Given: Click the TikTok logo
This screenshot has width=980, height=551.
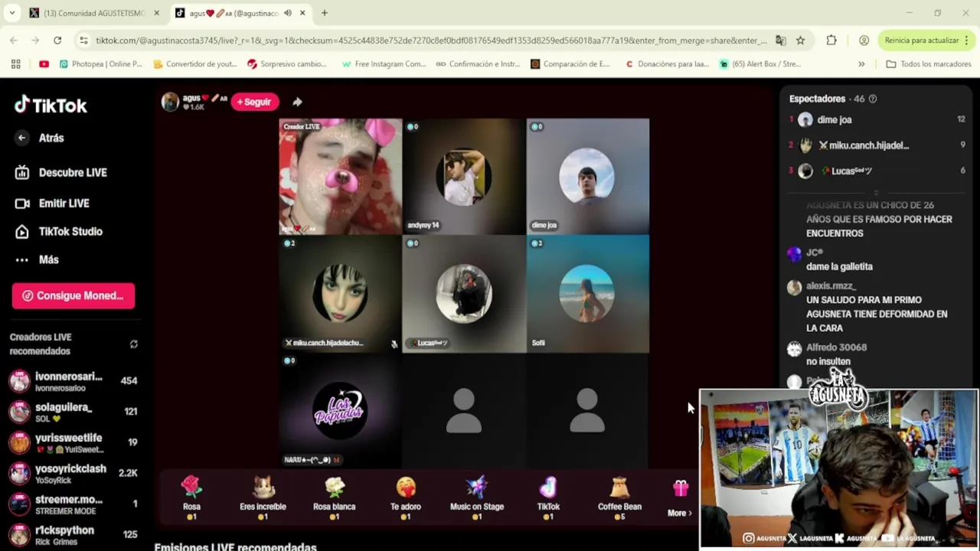Looking at the screenshot, I should click(x=51, y=105).
